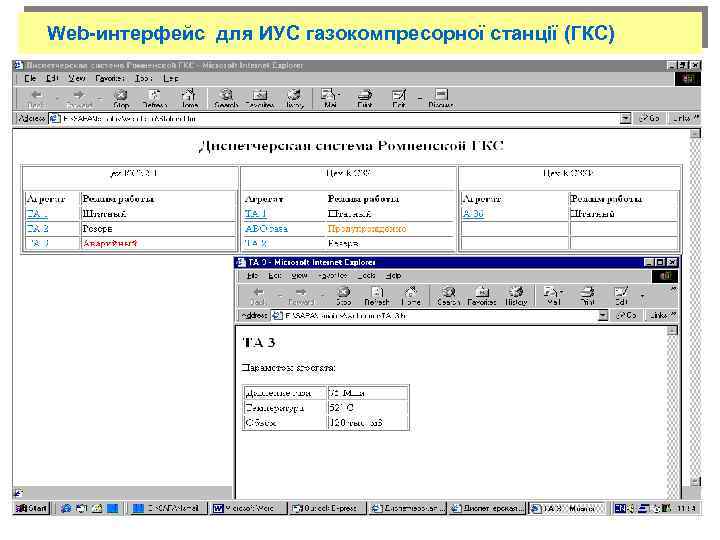Open History icon in main IE toolbar
The width and height of the screenshot is (720, 540).
(294, 98)
